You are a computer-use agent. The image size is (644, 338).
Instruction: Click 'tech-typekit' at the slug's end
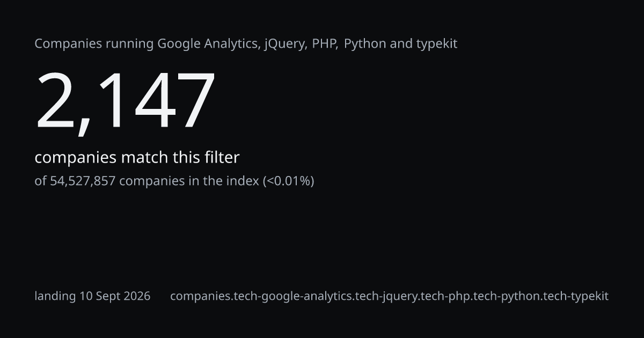point(575,296)
